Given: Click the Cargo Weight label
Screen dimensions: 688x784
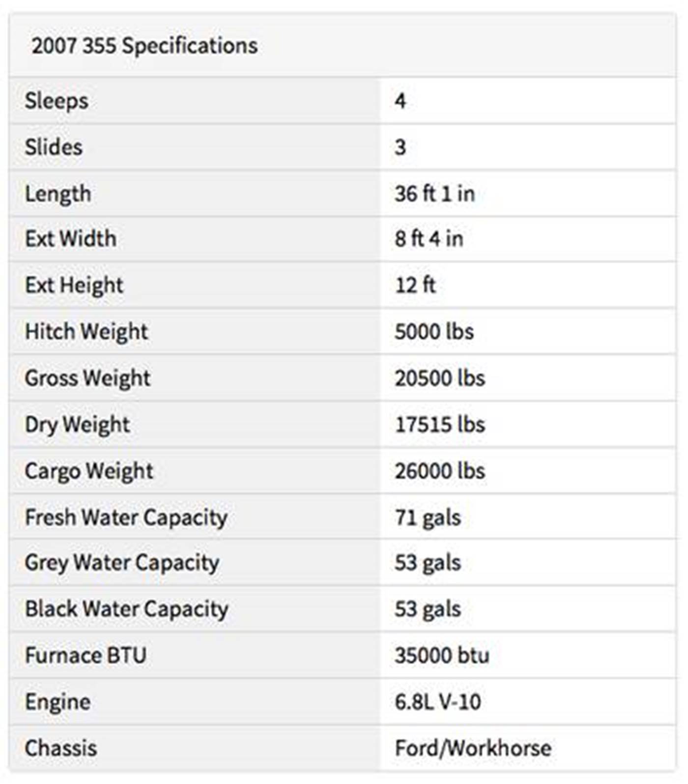Looking at the screenshot, I should click(x=89, y=471).
